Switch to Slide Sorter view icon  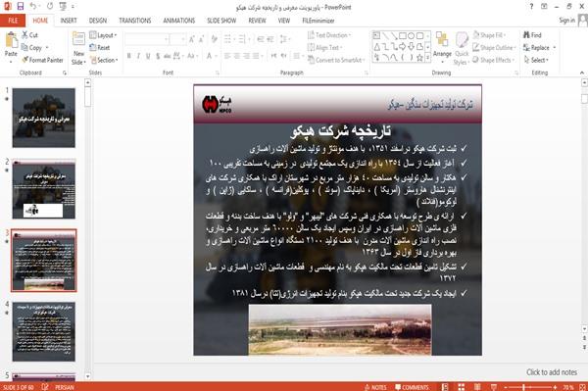tap(461, 387)
